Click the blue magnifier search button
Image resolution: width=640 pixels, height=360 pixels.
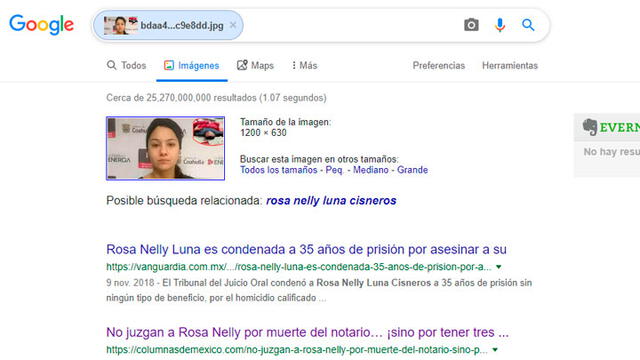click(528, 25)
